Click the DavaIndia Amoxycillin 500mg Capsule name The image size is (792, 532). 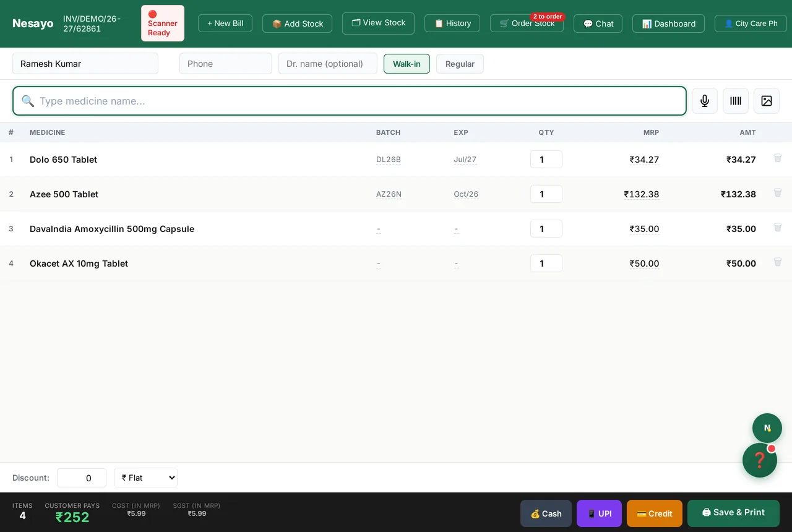click(x=112, y=229)
